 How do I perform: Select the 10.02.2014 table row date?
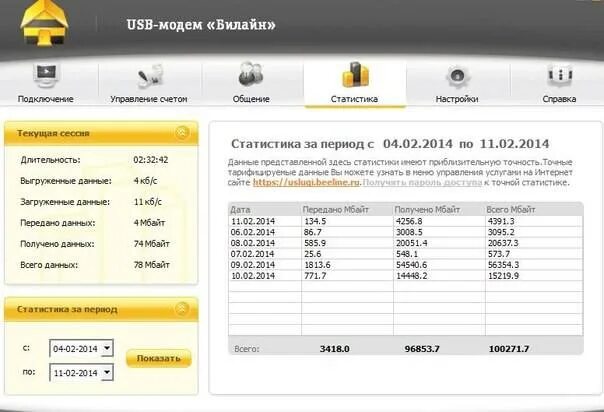point(253,276)
